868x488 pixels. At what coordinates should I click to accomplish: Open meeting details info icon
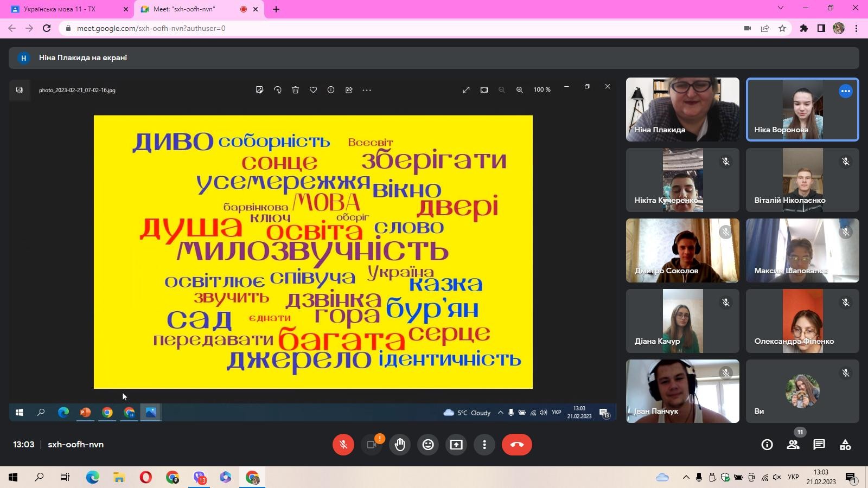[767, 445]
